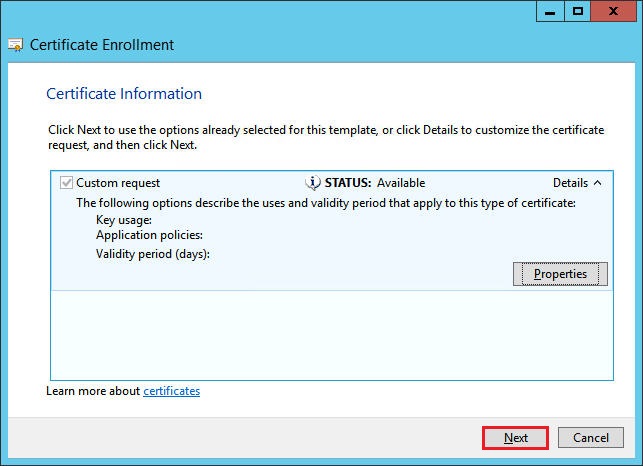Click the Custom request label text

click(x=118, y=183)
